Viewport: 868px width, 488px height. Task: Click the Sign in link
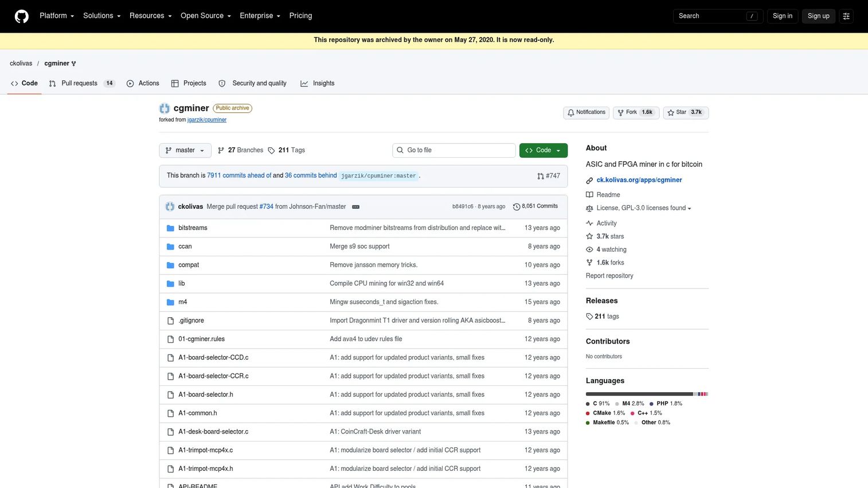tap(782, 16)
